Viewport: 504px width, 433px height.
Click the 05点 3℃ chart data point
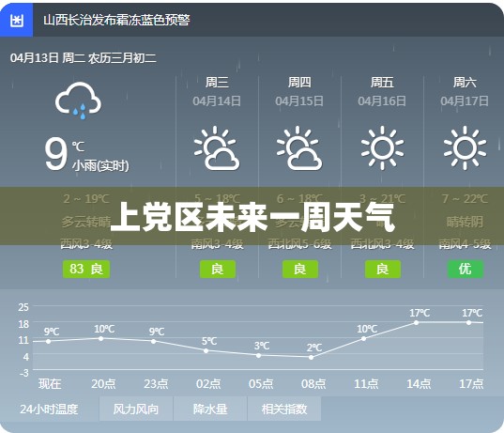click(259, 355)
